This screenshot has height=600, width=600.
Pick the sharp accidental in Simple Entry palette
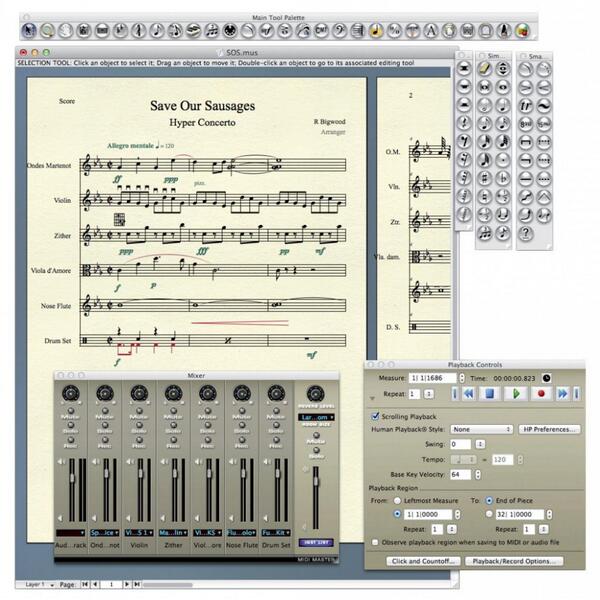pyautogui.click(x=484, y=178)
